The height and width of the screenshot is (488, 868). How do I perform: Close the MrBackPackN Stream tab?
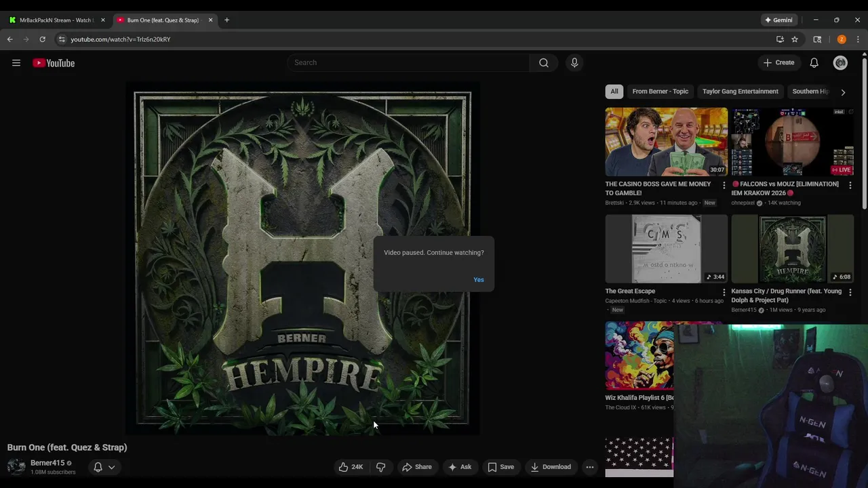pos(103,20)
